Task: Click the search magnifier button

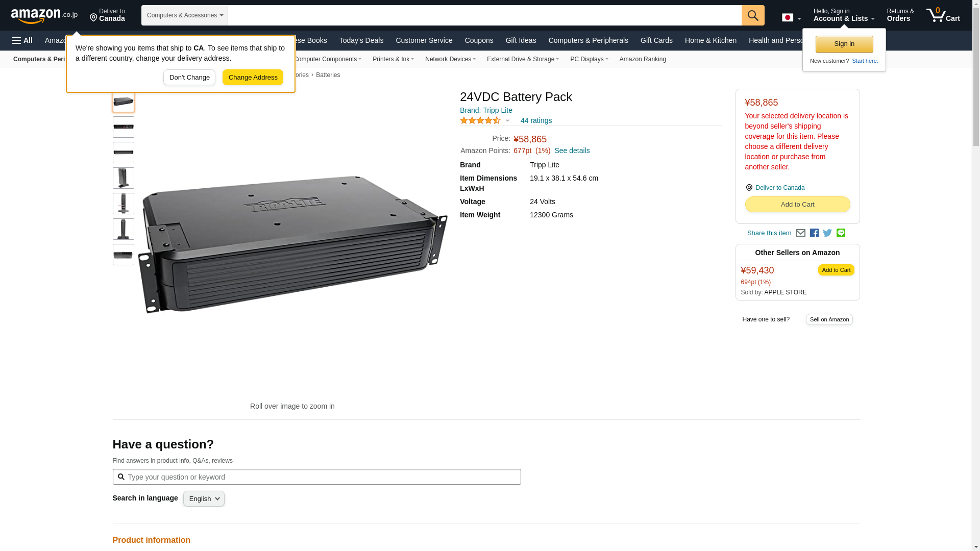Action: (753, 15)
